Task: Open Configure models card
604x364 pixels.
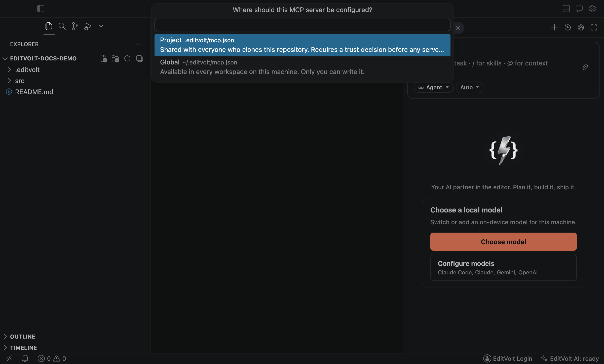Action: [503, 268]
